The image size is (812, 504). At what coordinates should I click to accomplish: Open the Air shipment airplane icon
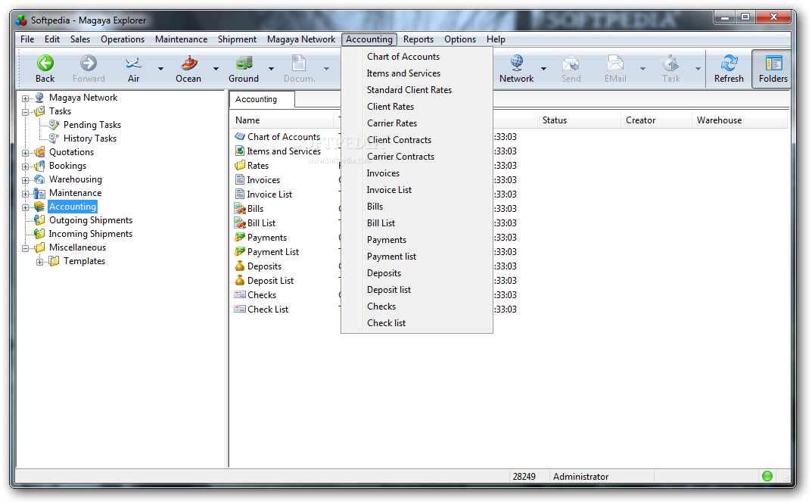134,64
